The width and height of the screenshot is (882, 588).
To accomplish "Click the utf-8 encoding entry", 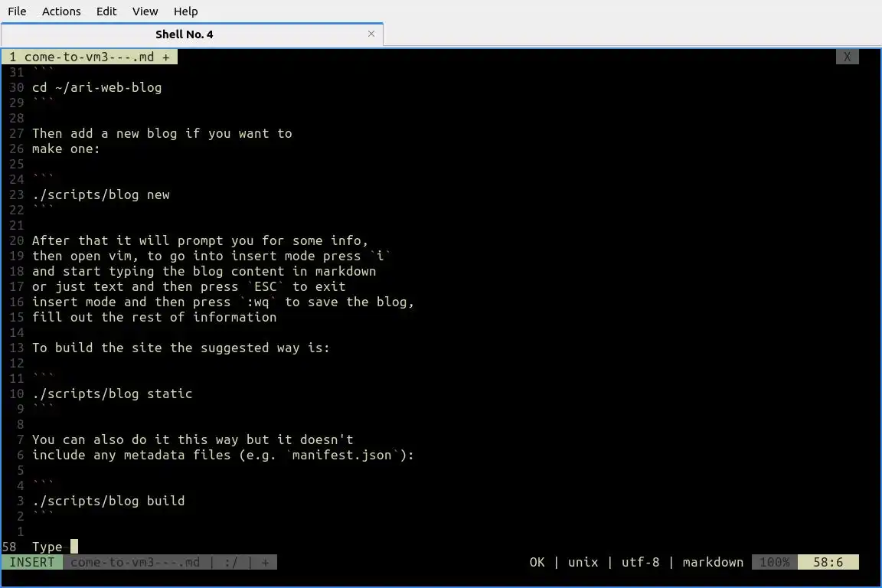I will click(x=640, y=562).
